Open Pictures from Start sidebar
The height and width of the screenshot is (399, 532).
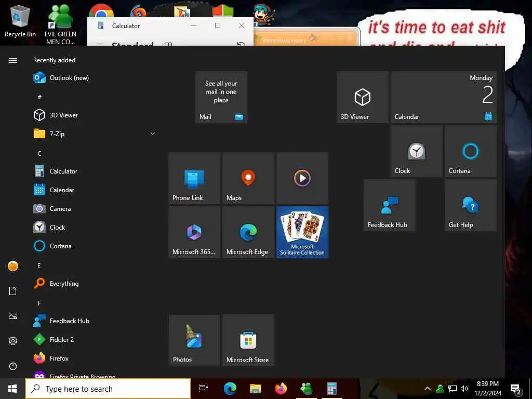(x=13, y=316)
